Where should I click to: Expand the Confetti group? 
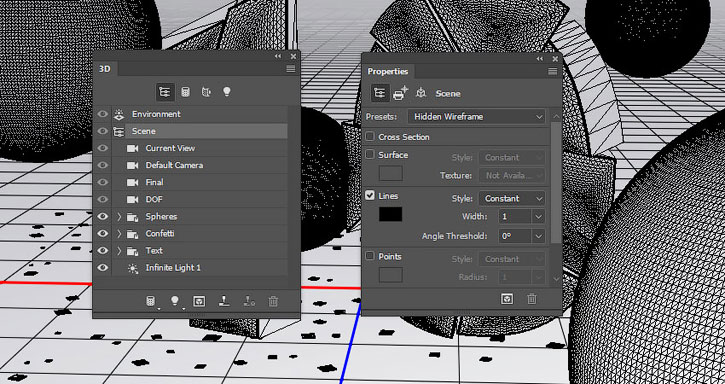(119, 234)
